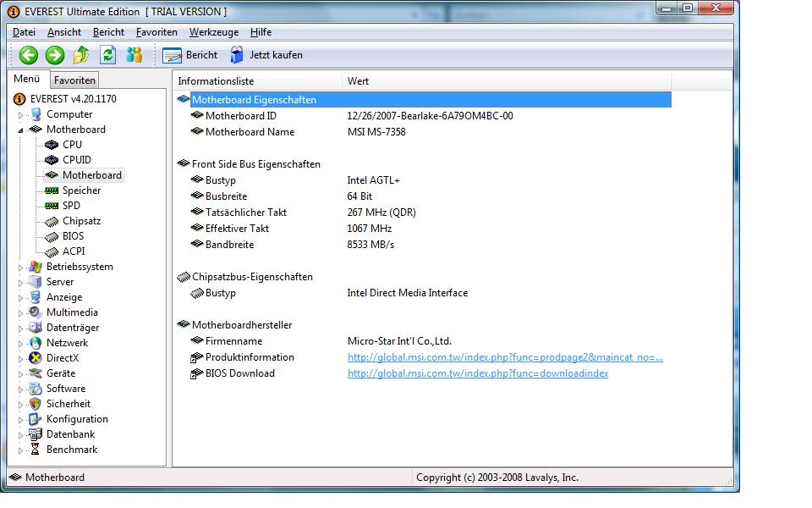Select the SPD memory module icon

52,205
